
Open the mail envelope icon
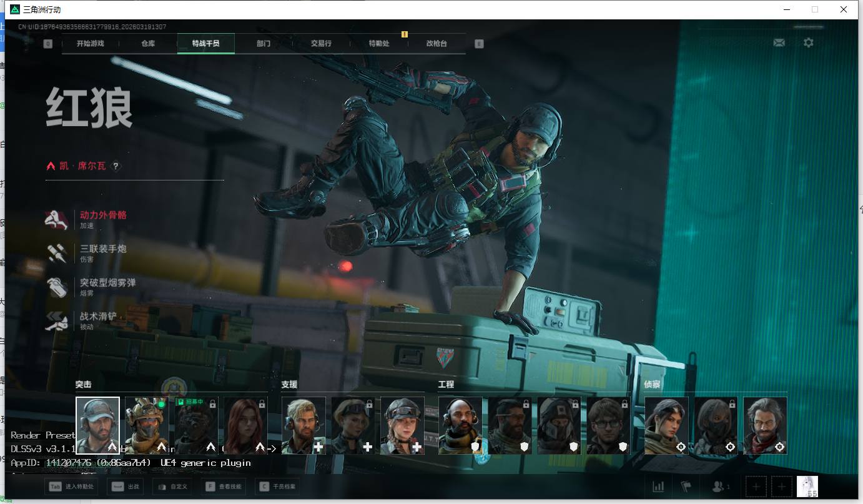coord(779,43)
